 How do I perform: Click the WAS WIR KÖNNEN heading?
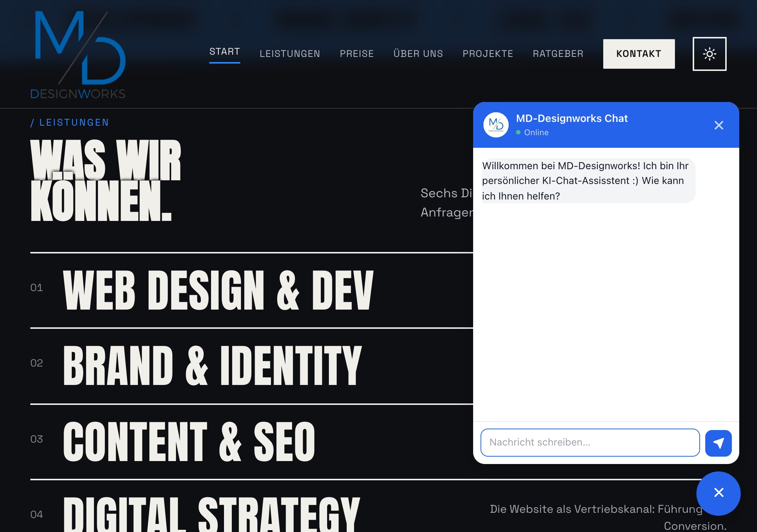tap(106, 180)
